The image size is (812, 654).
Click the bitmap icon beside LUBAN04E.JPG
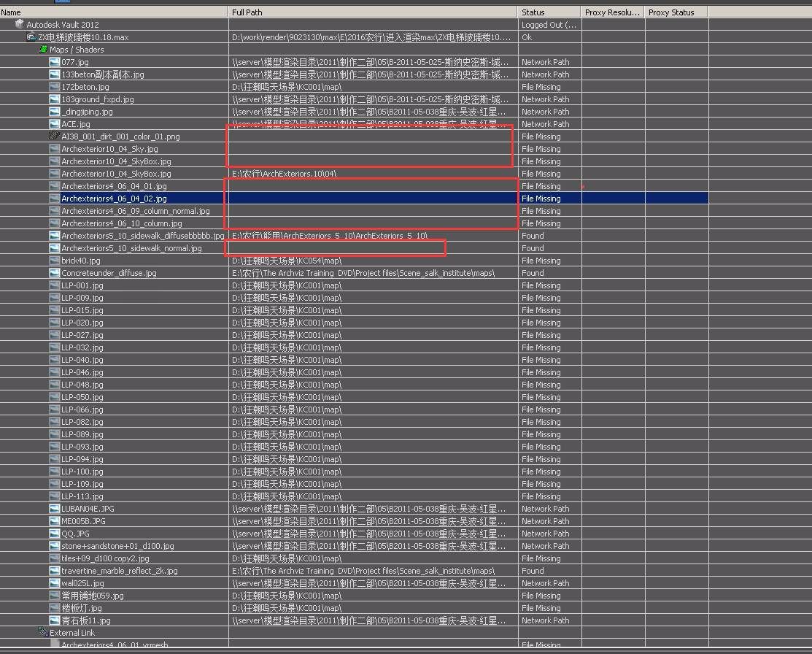click(x=55, y=509)
